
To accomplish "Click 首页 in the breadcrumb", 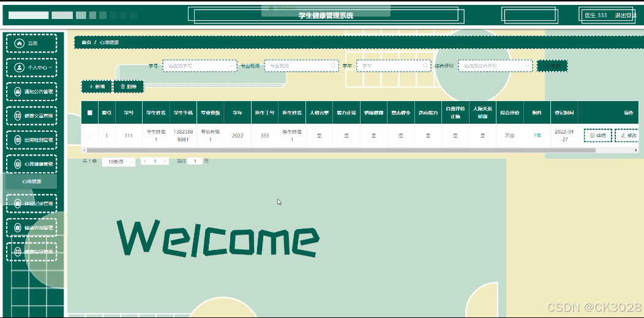I will point(86,42).
